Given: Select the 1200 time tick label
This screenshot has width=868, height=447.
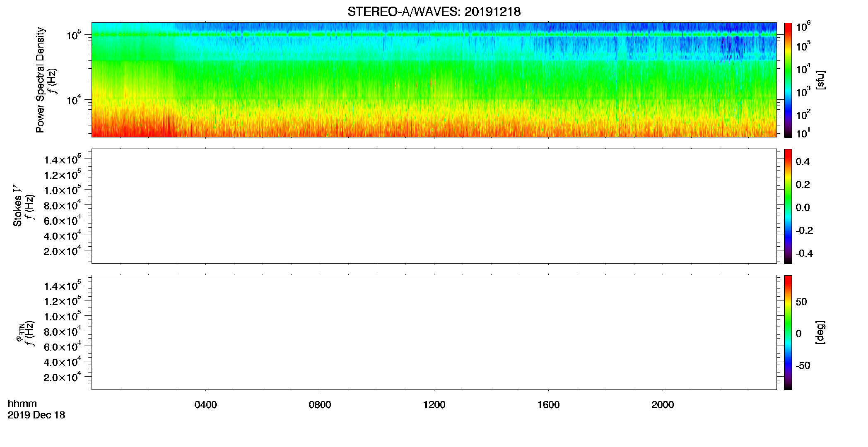Looking at the screenshot, I should click(434, 405).
